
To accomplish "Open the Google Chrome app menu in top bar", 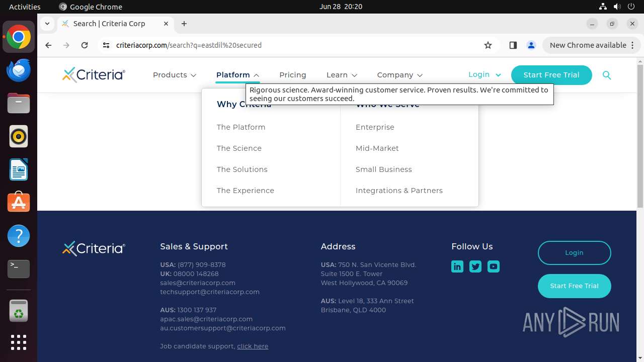I will (91, 7).
